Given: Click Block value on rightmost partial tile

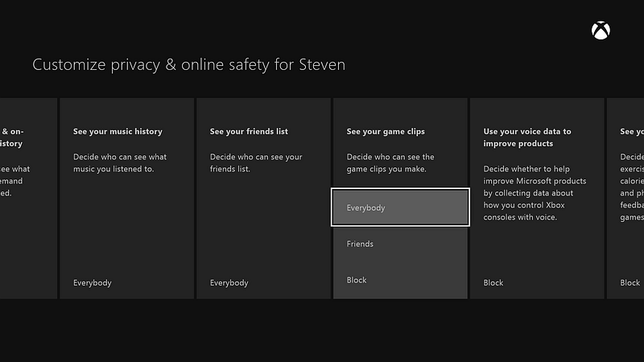Looking at the screenshot, I should 630,283.
